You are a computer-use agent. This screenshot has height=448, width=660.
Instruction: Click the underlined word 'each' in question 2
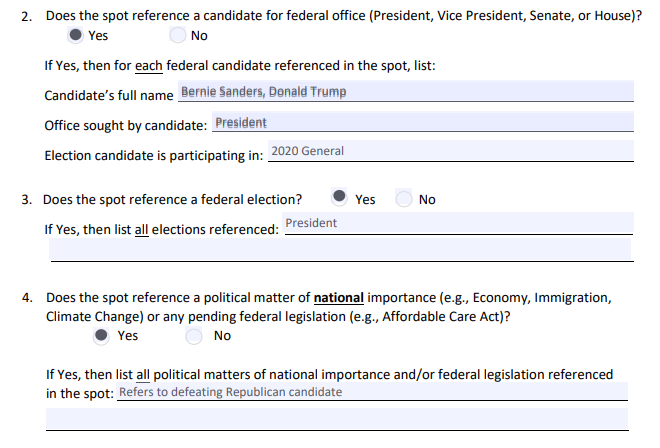pos(146,66)
